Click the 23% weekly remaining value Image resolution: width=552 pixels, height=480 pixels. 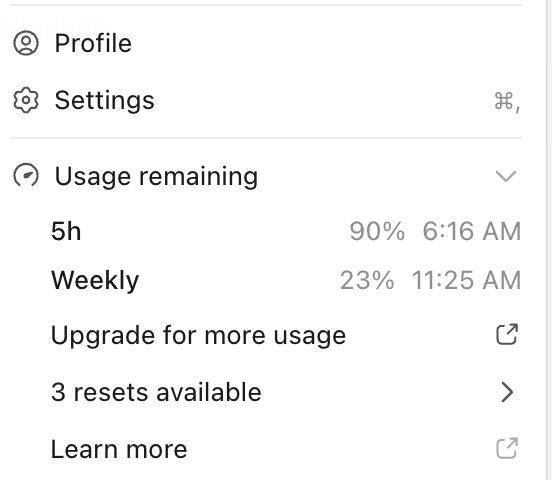pyautogui.click(x=367, y=280)
